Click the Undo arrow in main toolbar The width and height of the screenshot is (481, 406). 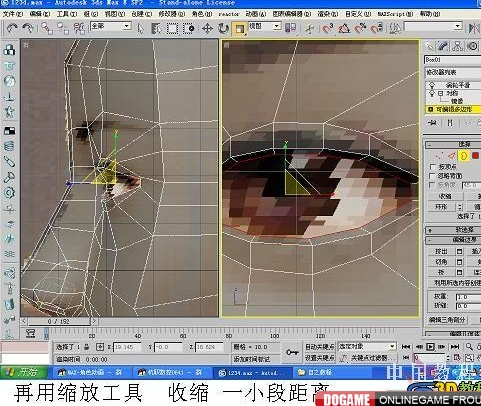pos(12,28)
